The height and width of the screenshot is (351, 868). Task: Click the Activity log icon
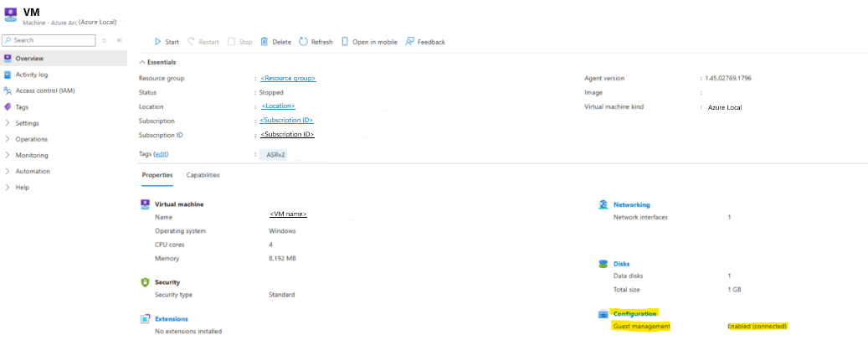coord(8,75)
